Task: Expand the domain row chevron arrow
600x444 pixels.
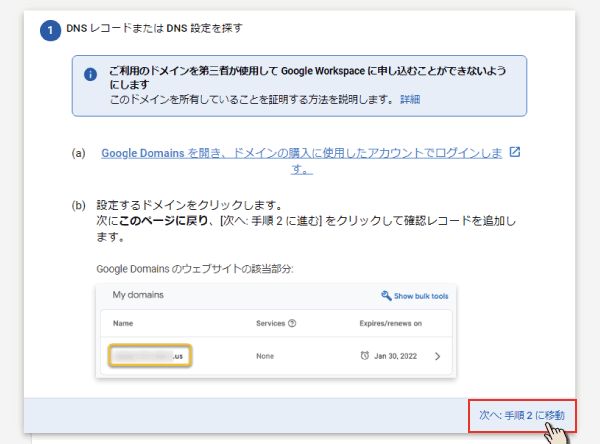Action: pyautogui.click(x=438, y=356)
